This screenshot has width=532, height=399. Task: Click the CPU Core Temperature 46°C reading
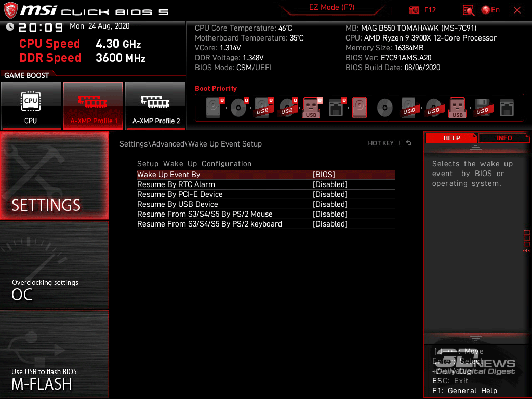243,28
